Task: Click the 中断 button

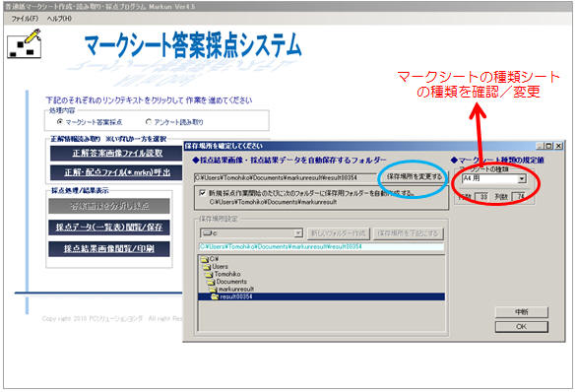Action: [x=521, y=312]
